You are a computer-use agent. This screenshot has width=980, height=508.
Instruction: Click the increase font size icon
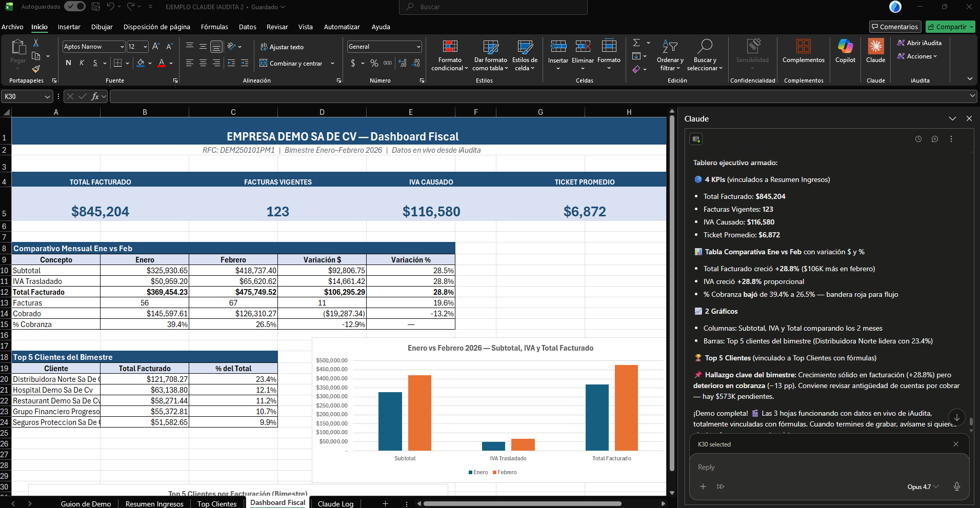[x=156, y=47]
